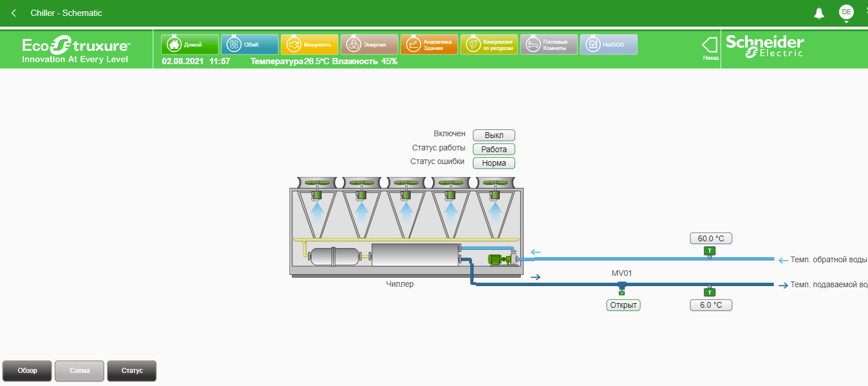
Task: Click the Работа status field
Action: click(x=494, y=149)
